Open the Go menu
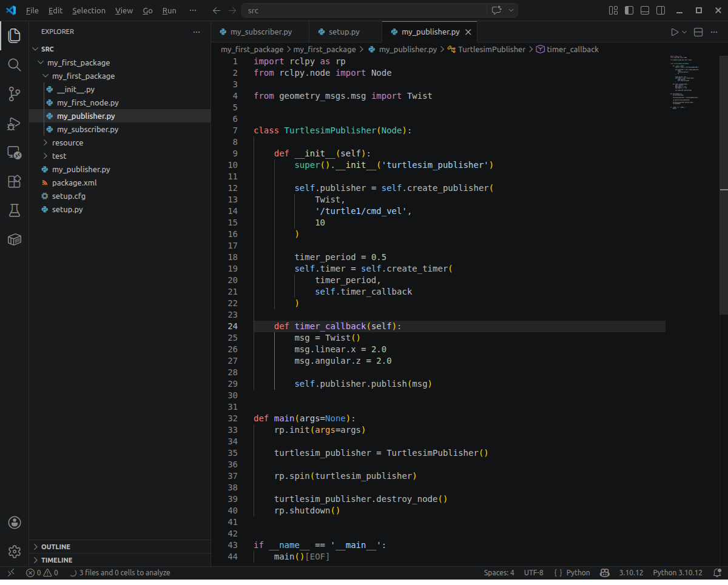This screenshot has height=585, width=728. click(147, 10)
